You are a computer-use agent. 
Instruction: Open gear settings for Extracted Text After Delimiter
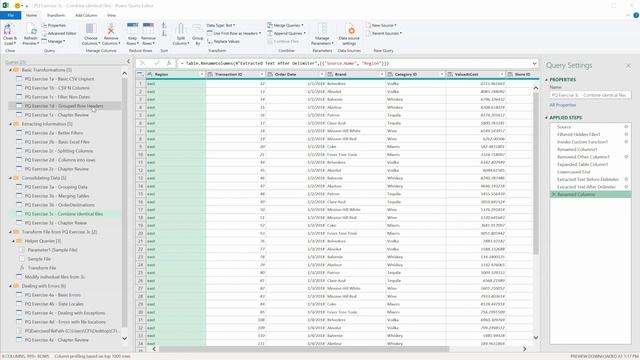tap(626, 187)
